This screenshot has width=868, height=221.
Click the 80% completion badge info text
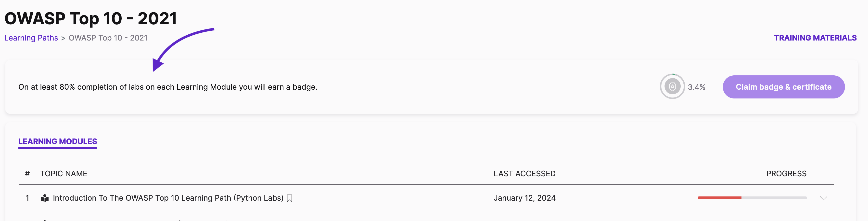168,87
